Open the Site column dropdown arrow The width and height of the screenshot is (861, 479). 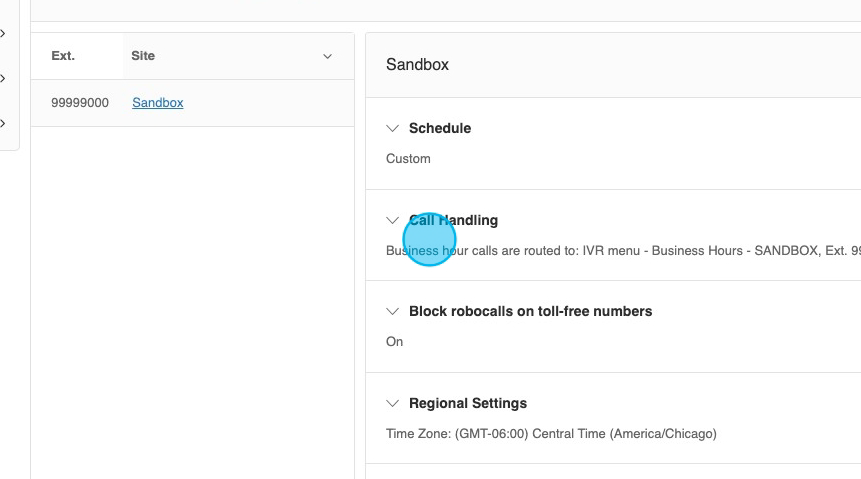[327, 56]
